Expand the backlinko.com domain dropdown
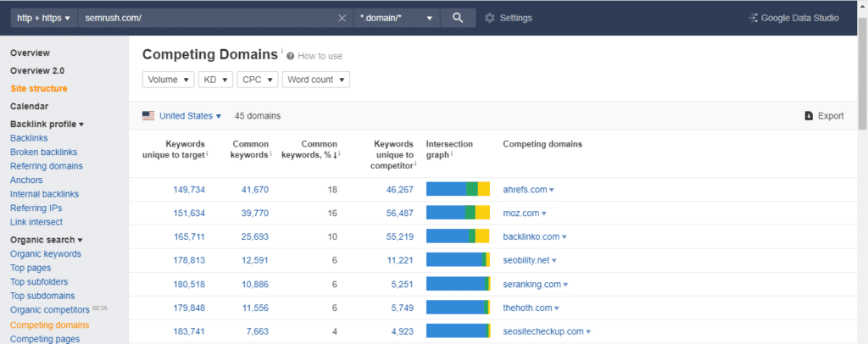Viewport: 868px width, 344px height. point(564,236)
